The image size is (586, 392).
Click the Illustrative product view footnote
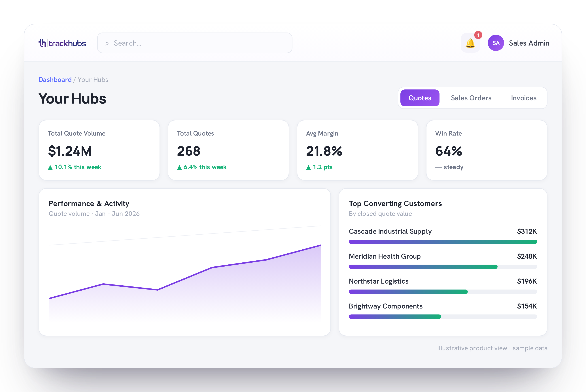(492, 348)
